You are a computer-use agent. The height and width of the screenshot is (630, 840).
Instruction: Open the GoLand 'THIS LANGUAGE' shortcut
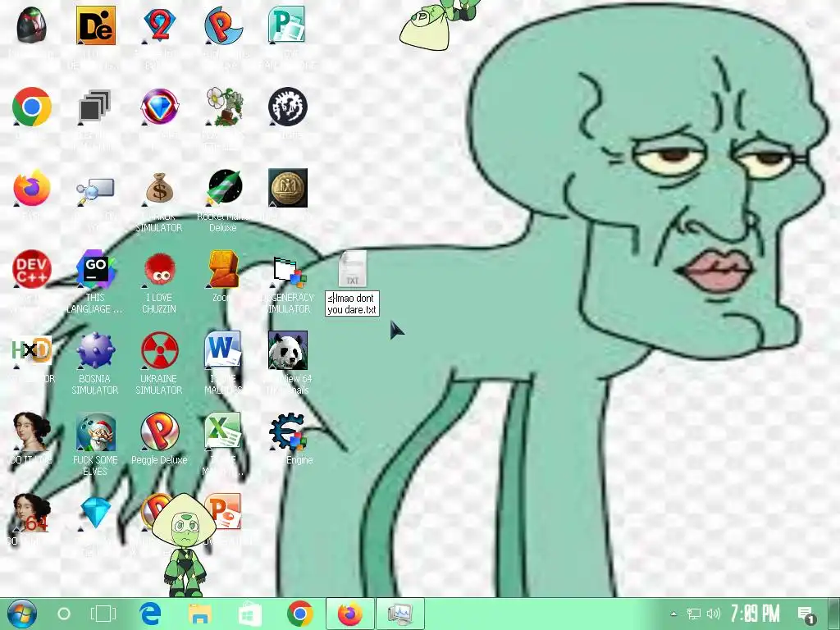click(x=95, y=269)
